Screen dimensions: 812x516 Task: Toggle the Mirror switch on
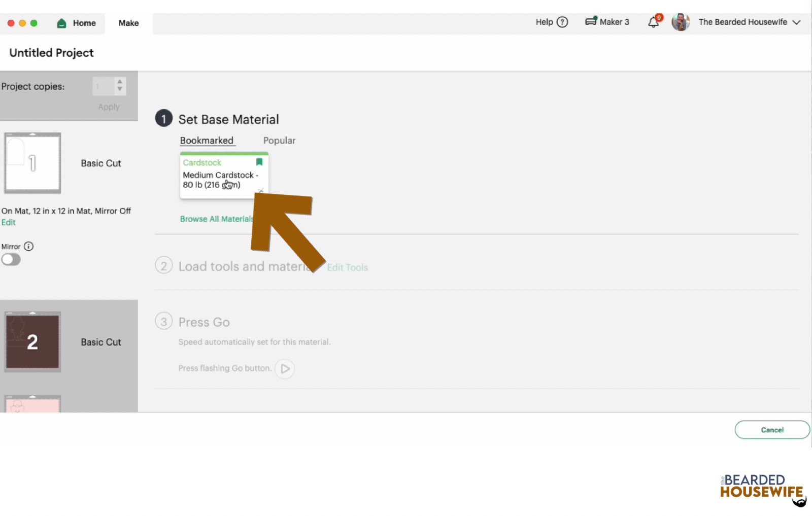pyautogui.click(x=11, y=259)
